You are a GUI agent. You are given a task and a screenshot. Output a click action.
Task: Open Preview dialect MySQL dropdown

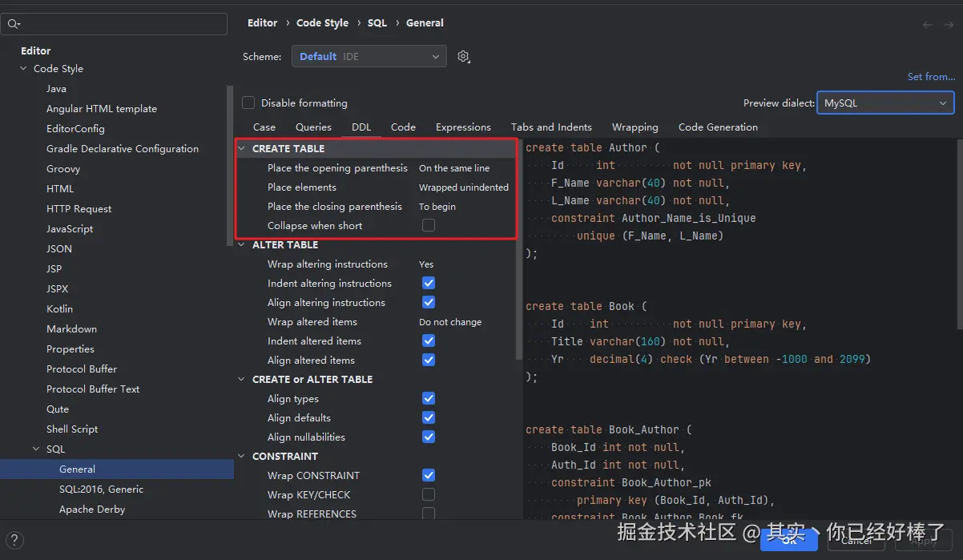coord(885,103)
